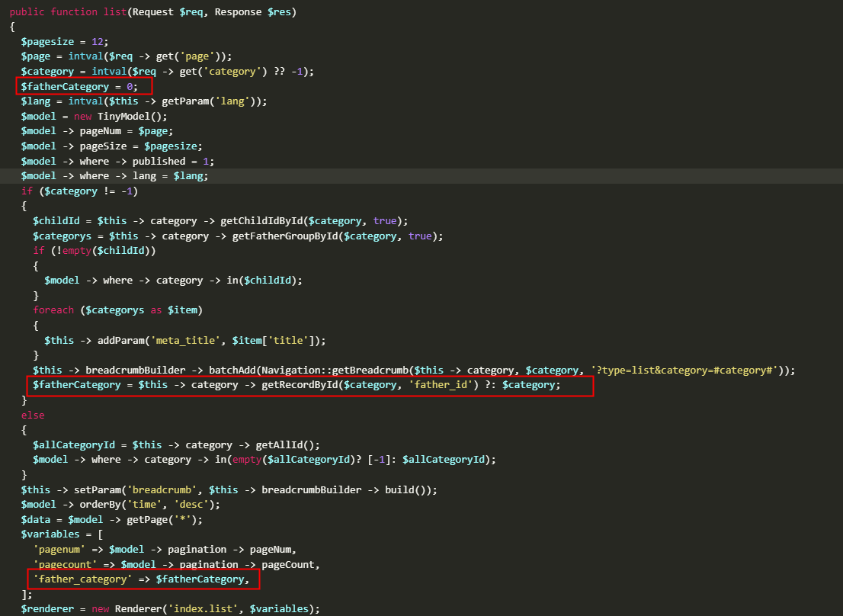843x616 pixels.
Task: Click the "new Renderer('index.list'" line
Action: [x=171, y=609]
